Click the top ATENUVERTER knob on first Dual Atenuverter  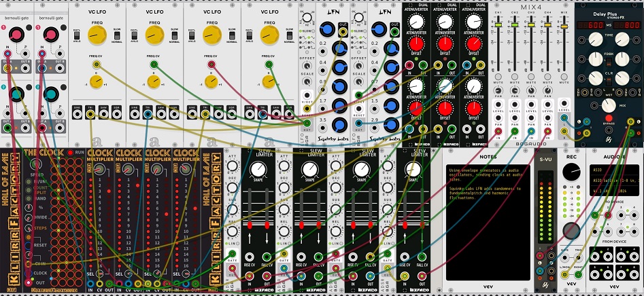pos(416,22)
